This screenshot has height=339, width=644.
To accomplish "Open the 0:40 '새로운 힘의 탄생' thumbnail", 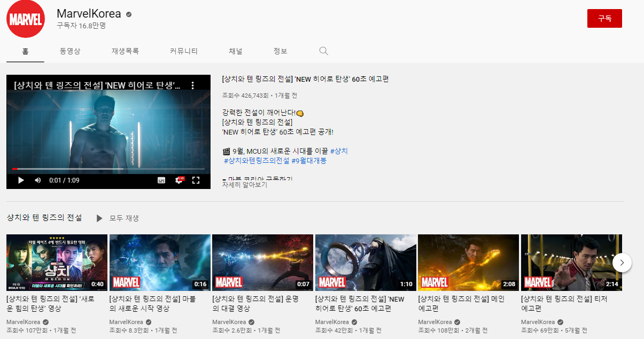I will (57, 263).
